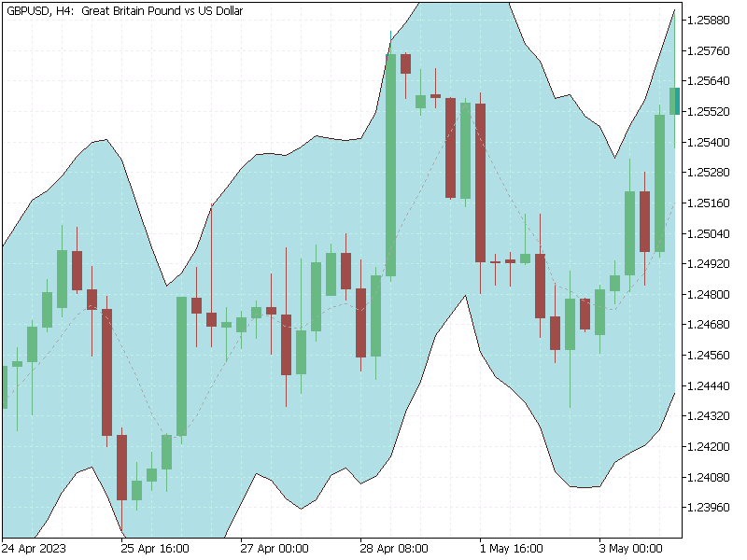This screenshot has height=560, width=747.
Task: Click the 1.24440 price label
Action: point(709,385)
